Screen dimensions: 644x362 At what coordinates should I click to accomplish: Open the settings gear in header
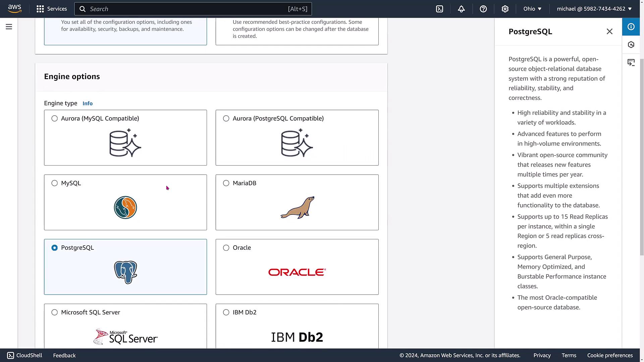pos(505,9)
